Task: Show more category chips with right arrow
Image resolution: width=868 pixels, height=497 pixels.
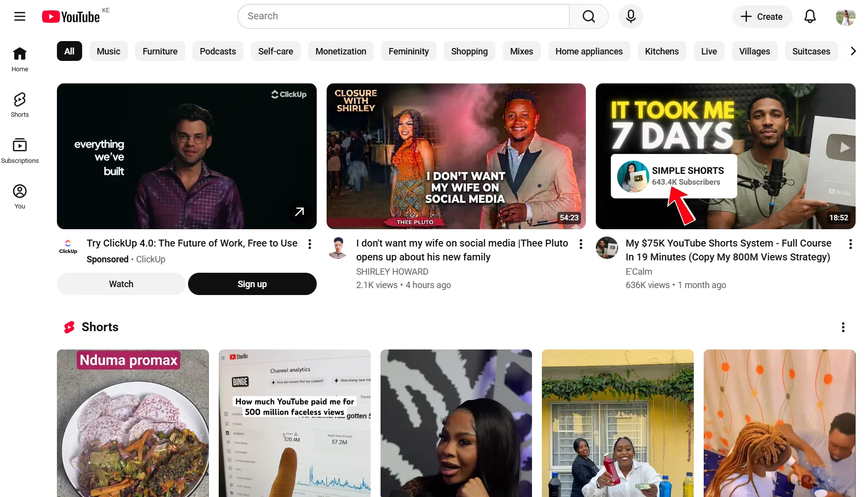Action: coord(853,51)
